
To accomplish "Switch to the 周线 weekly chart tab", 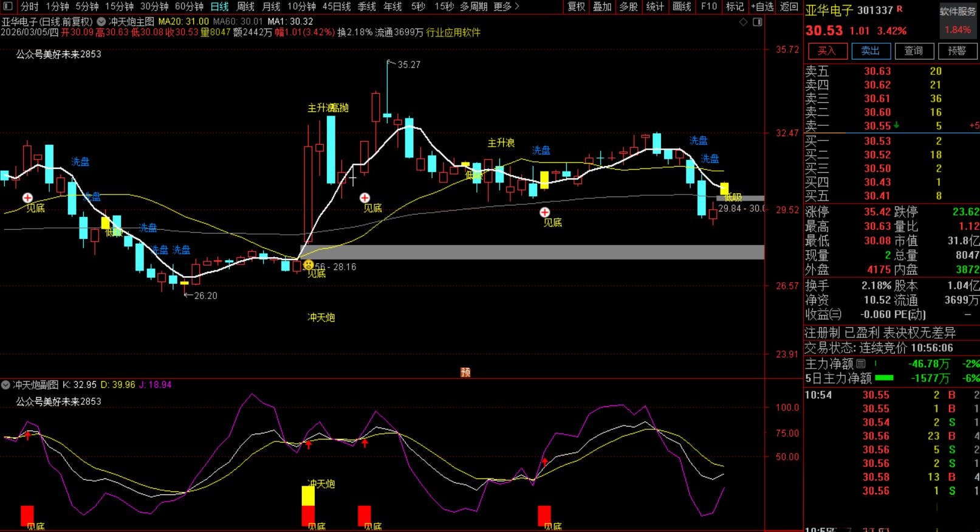I will click(245, 7).
